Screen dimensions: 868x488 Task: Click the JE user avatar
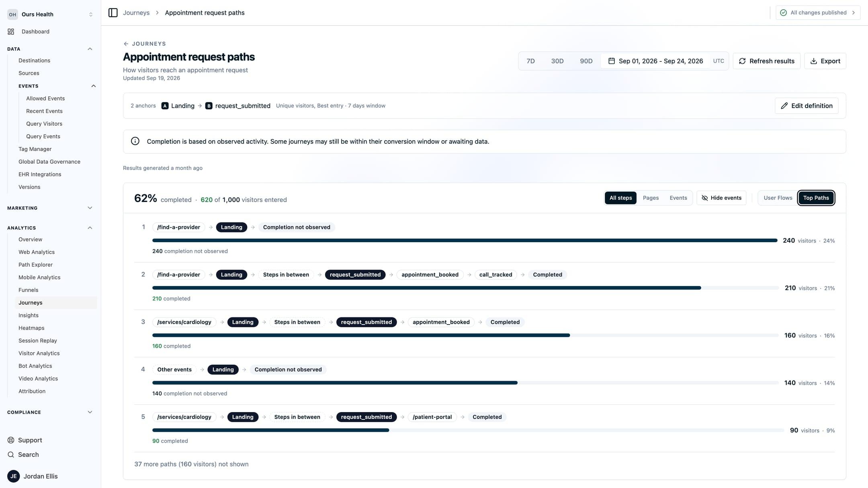(x=13, y=476)
